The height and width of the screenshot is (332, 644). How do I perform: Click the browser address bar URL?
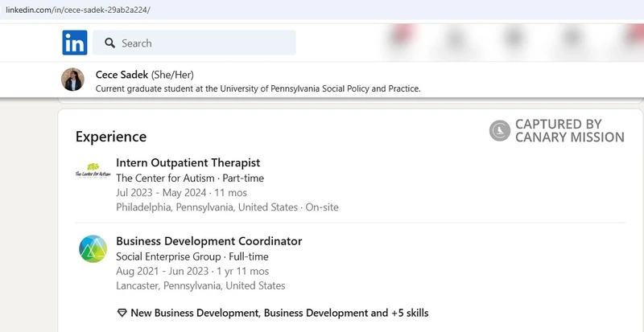(x=78, y=10)
